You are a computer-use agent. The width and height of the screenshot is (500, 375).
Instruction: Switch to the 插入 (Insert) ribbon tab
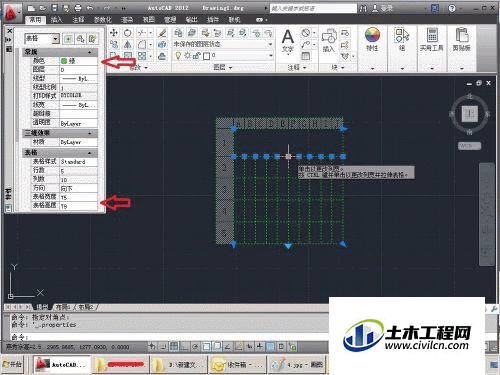(x=57, y=20)
